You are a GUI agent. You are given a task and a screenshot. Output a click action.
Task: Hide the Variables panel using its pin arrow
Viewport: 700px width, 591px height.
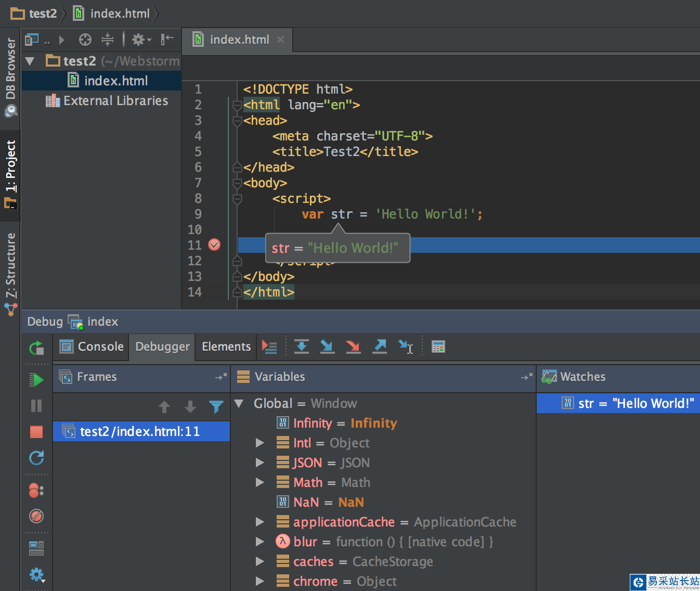click(527, 377)
